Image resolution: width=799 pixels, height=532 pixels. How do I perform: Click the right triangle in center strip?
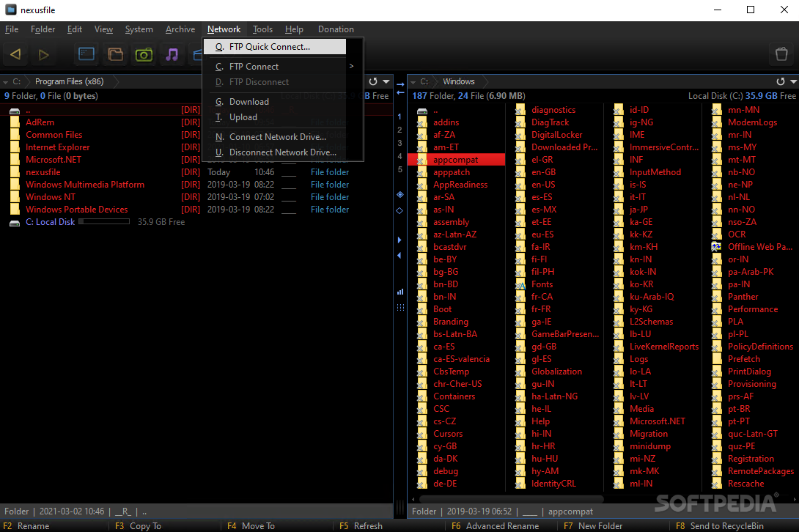tap(399, 240)
